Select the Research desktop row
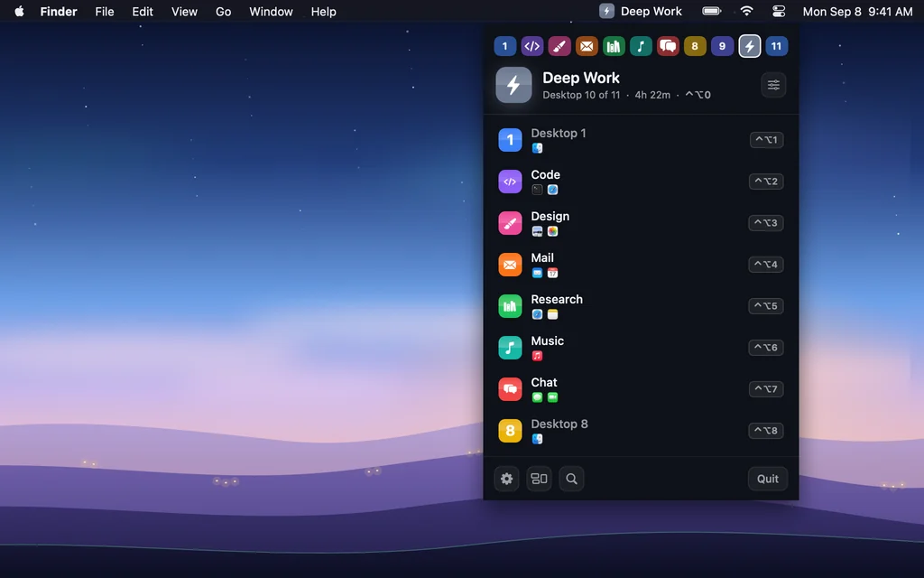 (642, 306)
